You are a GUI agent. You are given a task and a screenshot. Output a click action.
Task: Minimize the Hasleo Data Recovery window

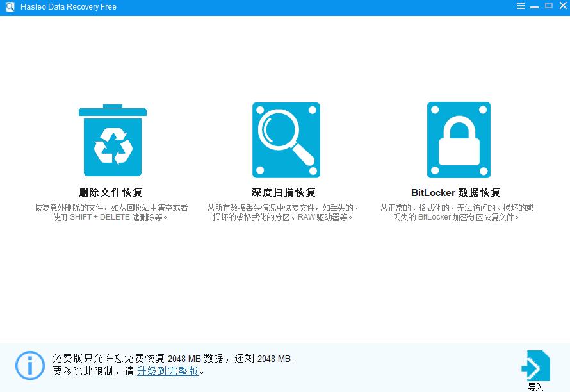coord(534,6)
